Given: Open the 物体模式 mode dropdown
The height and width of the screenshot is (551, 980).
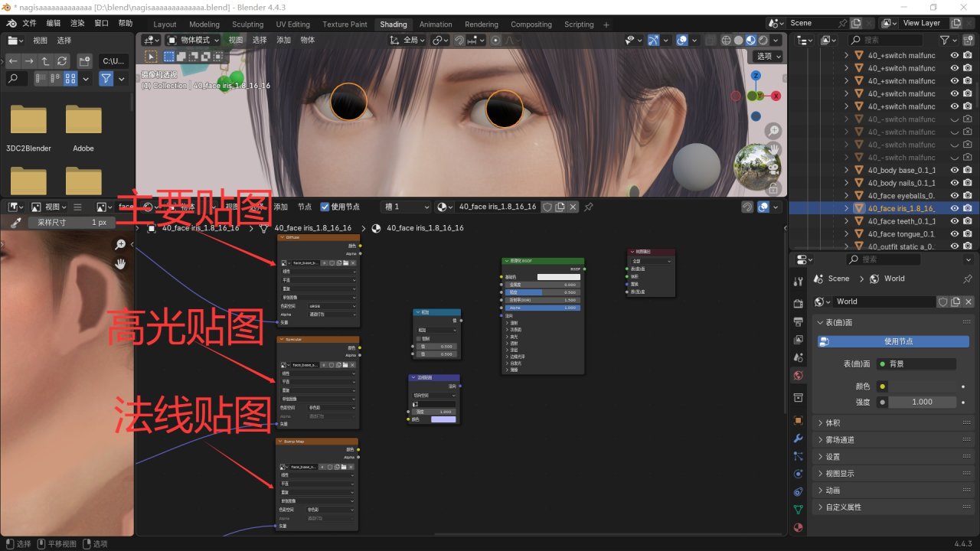Looking at the screenshot, I should coord(194,40).
